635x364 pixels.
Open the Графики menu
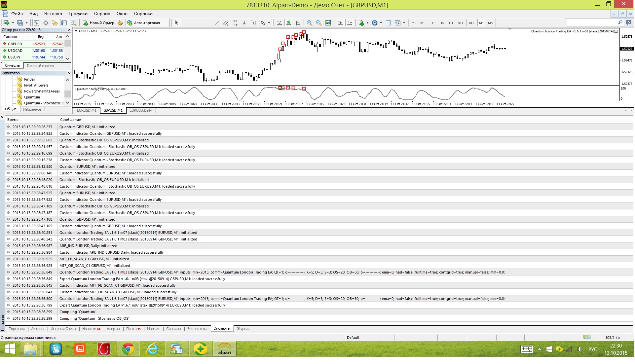(78, 14)
